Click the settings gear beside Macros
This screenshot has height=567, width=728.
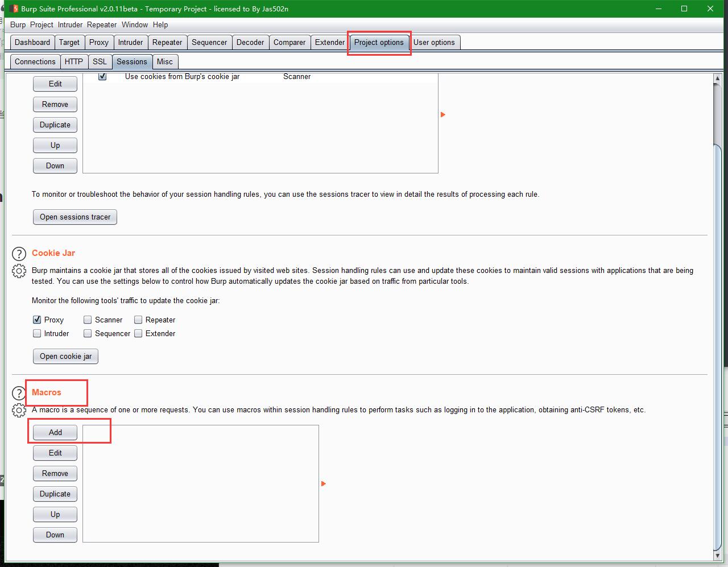click(19, 409)
